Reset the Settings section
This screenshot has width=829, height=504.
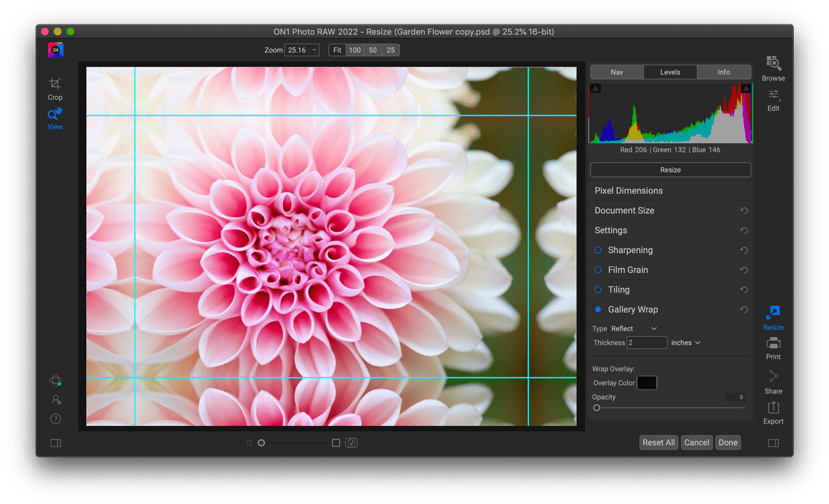click(x=743, y=230)
